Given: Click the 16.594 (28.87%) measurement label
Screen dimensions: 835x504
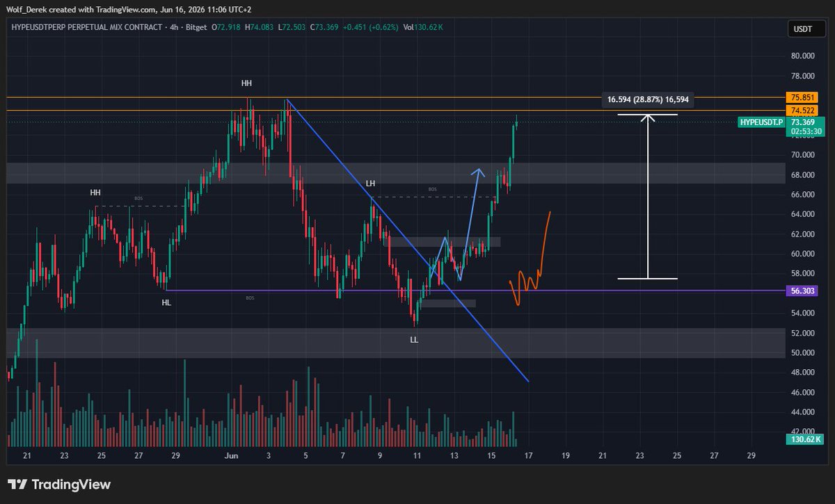Looking at the screenshot, I should [648, 100].
